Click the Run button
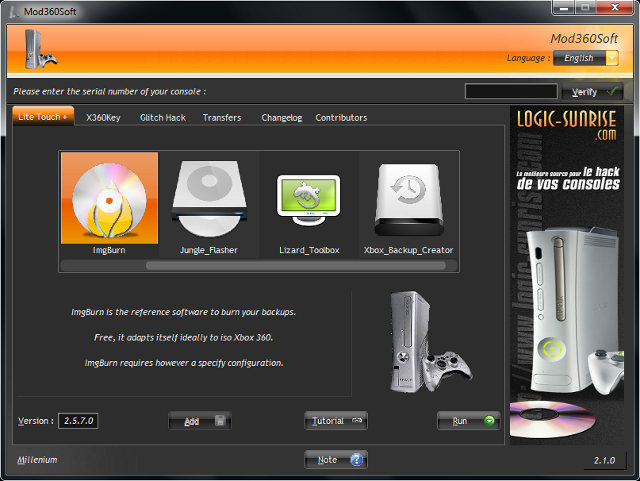Image resolution: width=640 pixels, height=481 pixels. click(x=469, y=421)
